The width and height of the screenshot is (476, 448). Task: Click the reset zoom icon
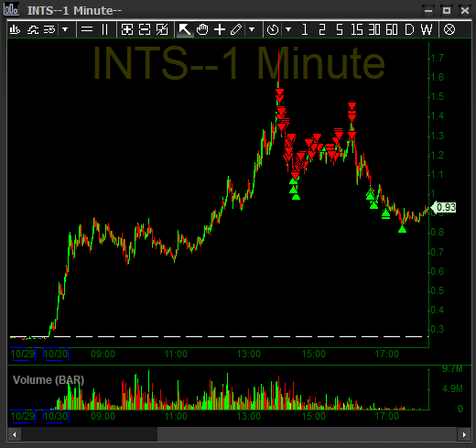tap(162, 29)
